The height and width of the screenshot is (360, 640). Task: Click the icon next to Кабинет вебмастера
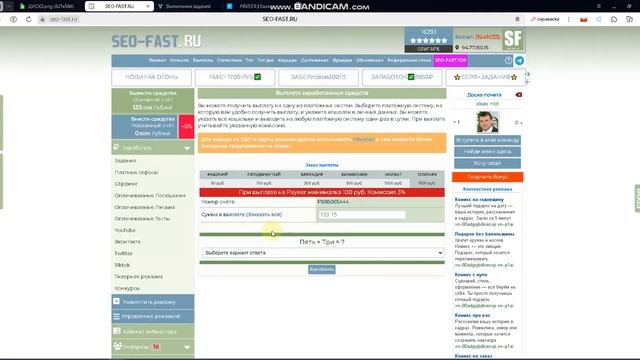pos(117,331)
